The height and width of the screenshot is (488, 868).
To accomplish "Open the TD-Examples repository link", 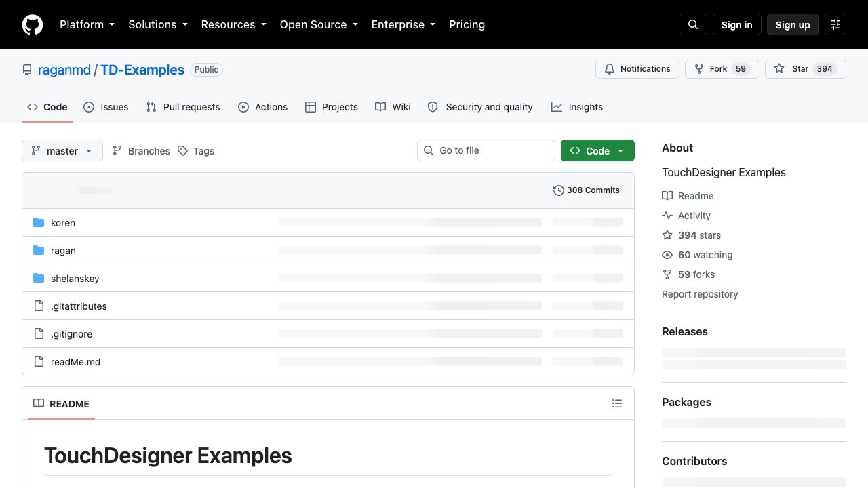I will pyautogui.click(x=142, y=70).
